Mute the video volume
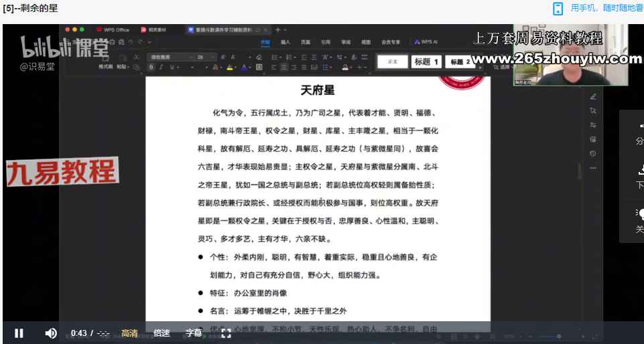 point(51,333)
